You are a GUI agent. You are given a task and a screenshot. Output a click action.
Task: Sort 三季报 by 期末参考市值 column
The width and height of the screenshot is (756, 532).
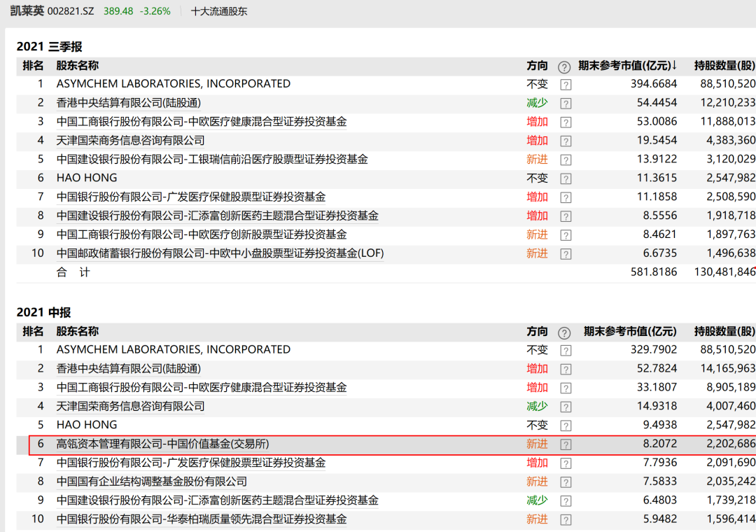tap(627, 66)
